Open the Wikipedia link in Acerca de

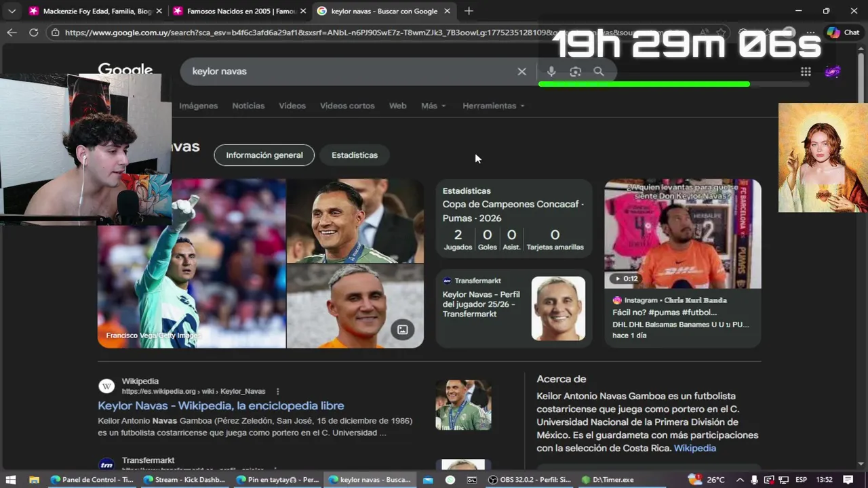695,448
